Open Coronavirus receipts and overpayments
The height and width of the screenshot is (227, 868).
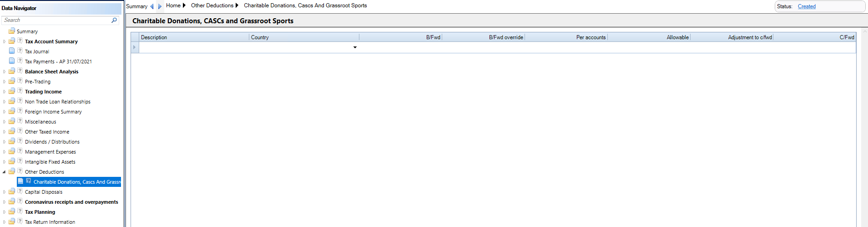71,202
